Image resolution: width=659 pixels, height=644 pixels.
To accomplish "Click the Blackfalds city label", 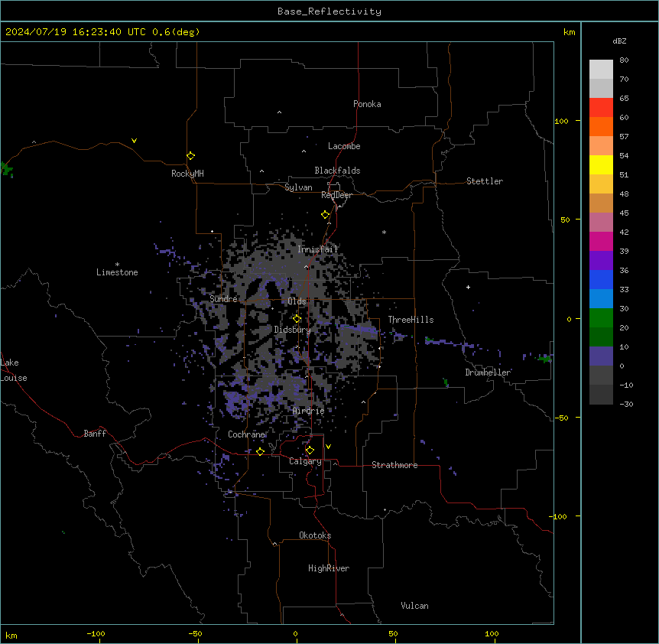I will 337,171.
